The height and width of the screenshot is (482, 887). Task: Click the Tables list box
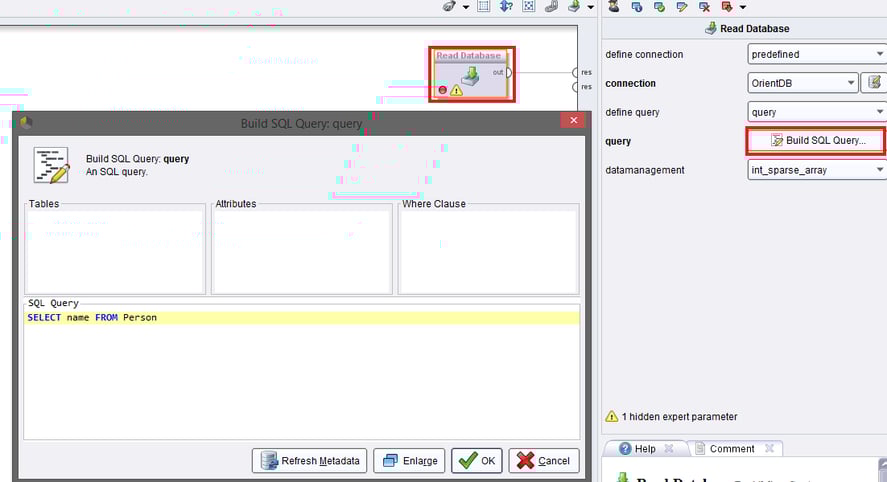point(115,251)
